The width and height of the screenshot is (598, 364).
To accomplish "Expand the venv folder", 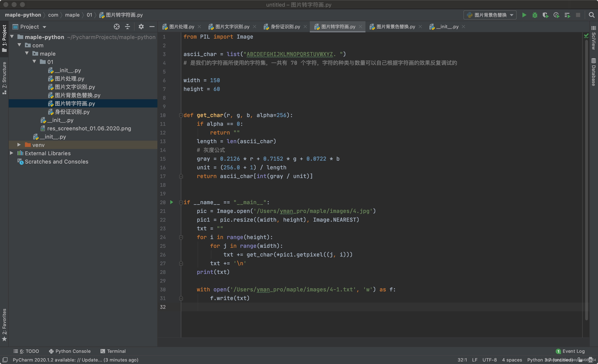I will tap(19, 145).
